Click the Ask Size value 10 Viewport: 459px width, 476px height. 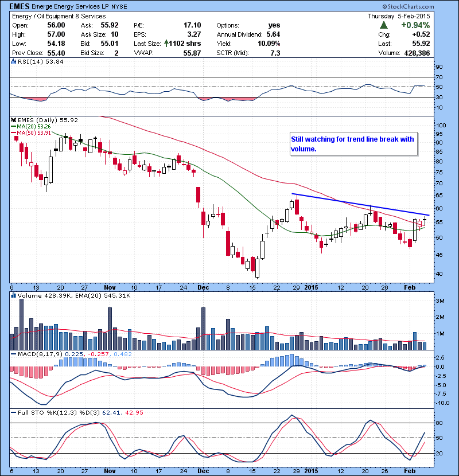[115, 34]
